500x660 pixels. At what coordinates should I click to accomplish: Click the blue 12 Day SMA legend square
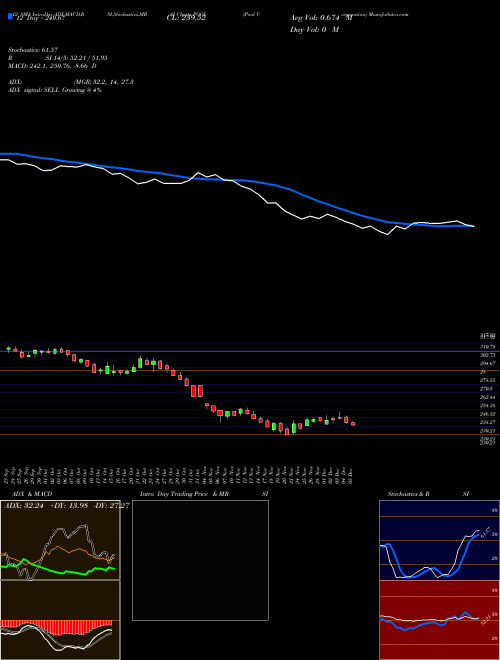(10, 16)
